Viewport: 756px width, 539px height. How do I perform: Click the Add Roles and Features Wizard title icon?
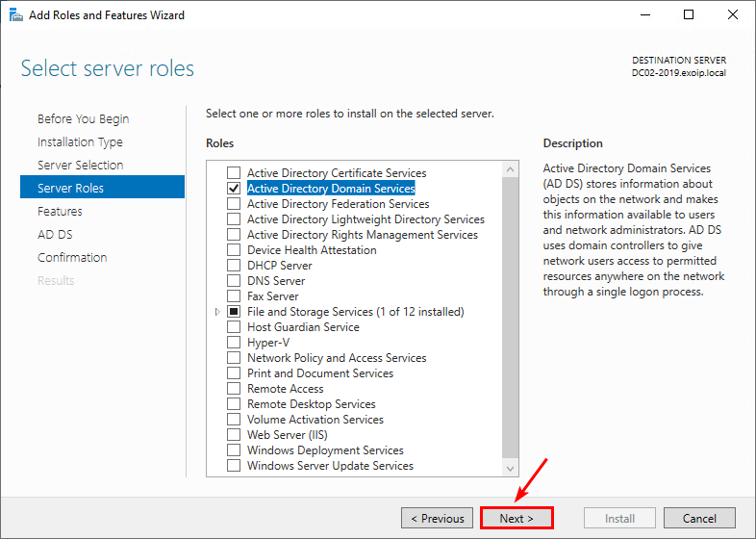coord(16,15)
